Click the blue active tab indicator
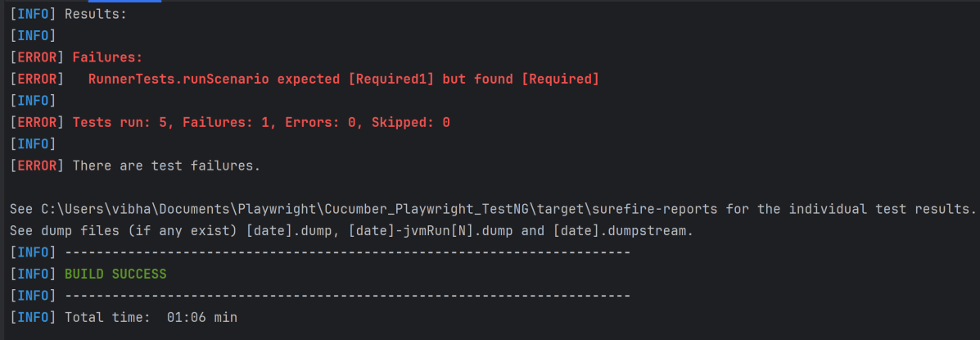 click(124, 2)
